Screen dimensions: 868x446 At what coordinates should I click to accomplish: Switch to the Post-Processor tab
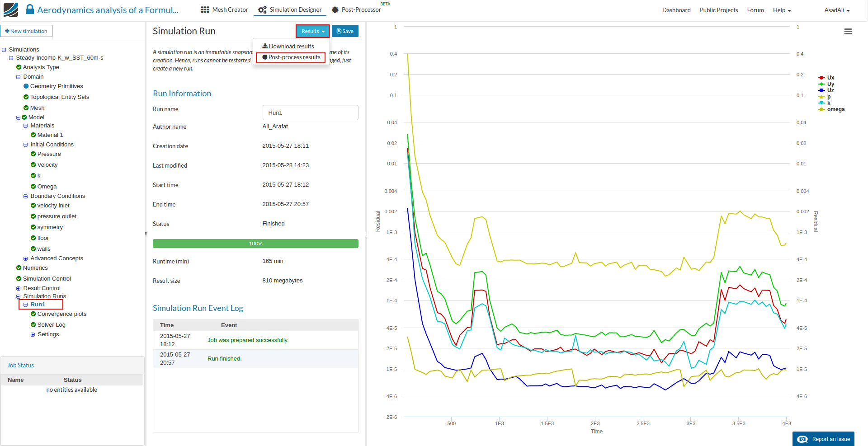click(x=357, y=10)
